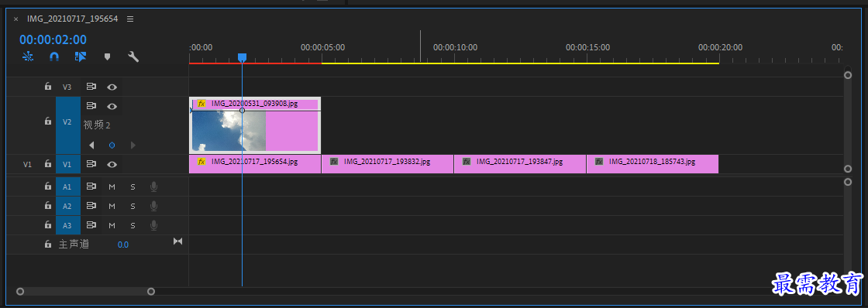Open the sequence panel menu icon
The height and width of the screenshot is (308, 868).
130,19
